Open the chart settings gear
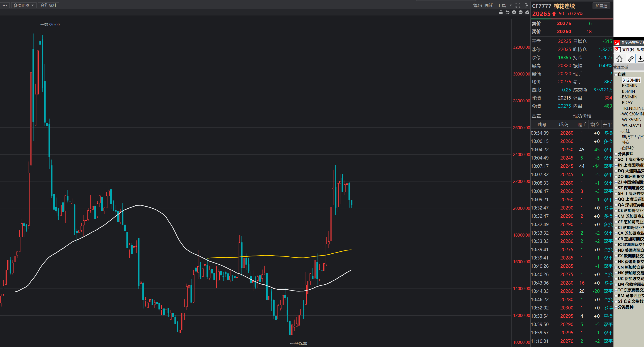Screen dimensions: 644x347 (x=527, y=12)
